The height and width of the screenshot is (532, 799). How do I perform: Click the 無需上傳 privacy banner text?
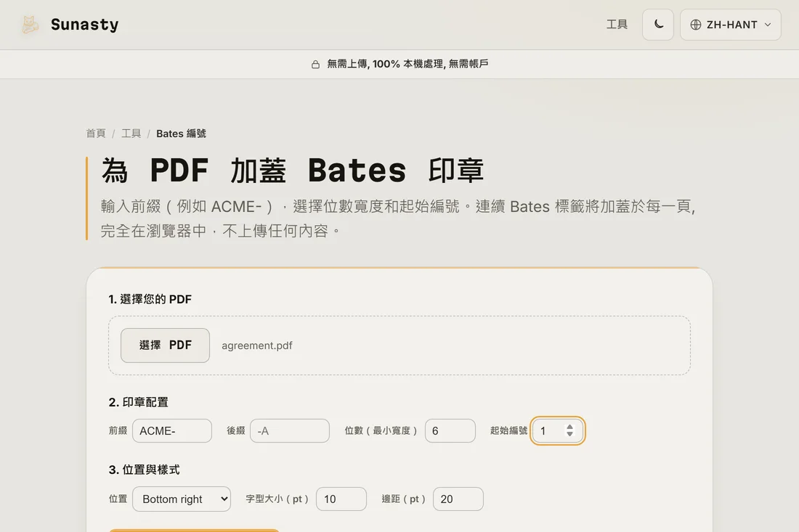click(x=407, y=64)
